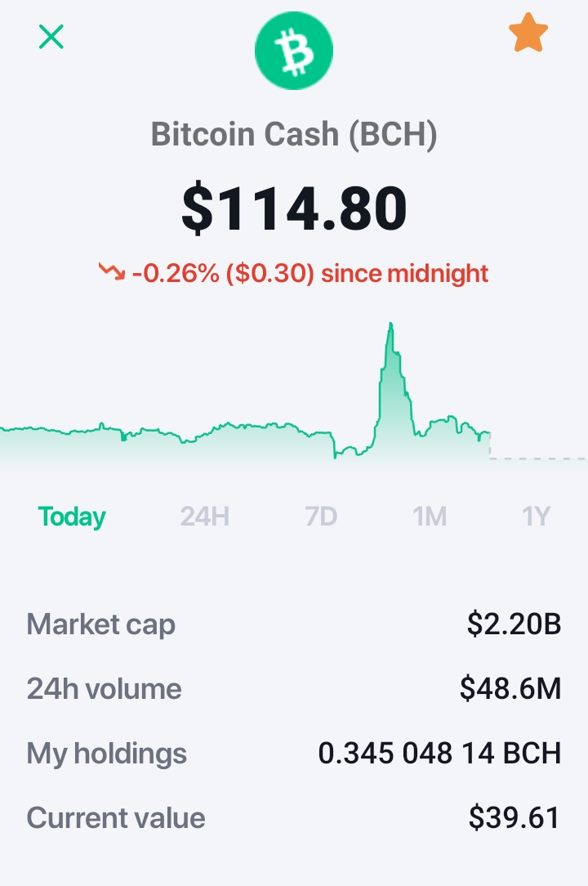Click the dashed projection line on chart
Screen dimensions: 588x886
point(537,459)
